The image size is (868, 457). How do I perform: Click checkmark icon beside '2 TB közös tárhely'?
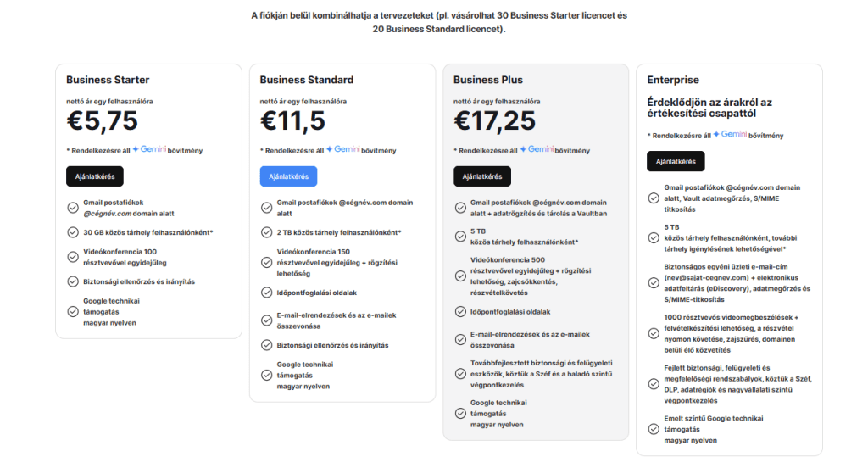tap(267, 232)
